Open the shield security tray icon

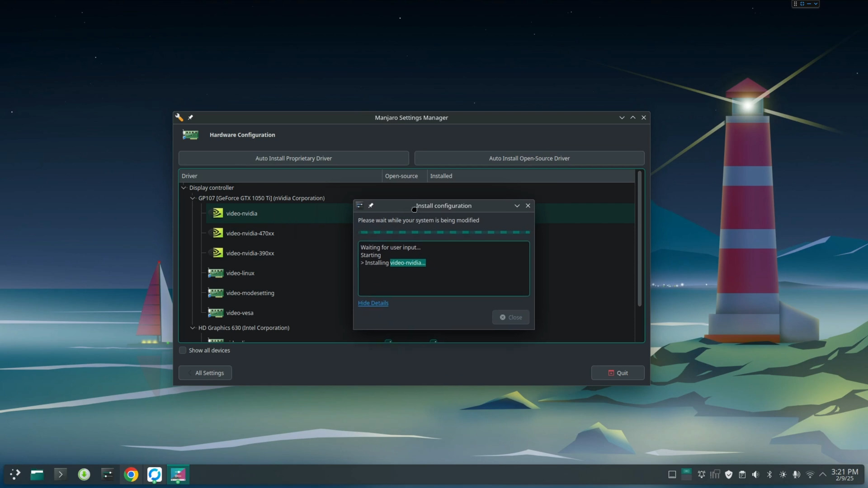click(x=729, y=474)
